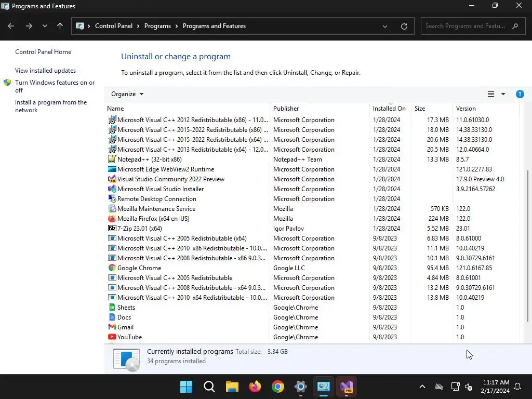Screen dimensions: 532x399
Task: Click the Programs breadcrumb
Action: coord(157,26)
